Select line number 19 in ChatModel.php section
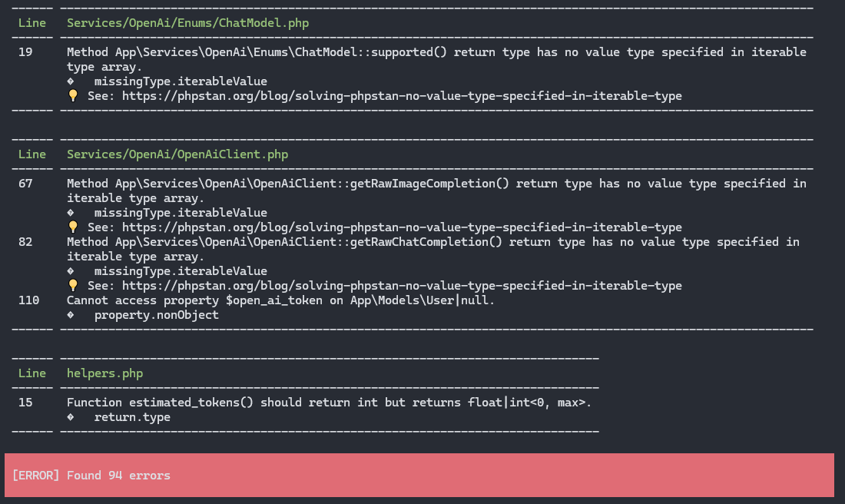845x504 pixels. [25, 52]
